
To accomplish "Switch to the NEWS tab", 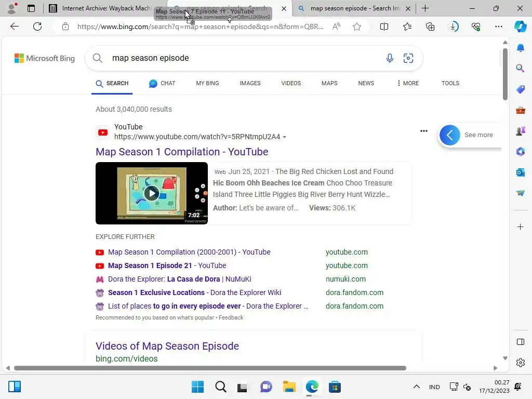I will (x=366, y=83).
